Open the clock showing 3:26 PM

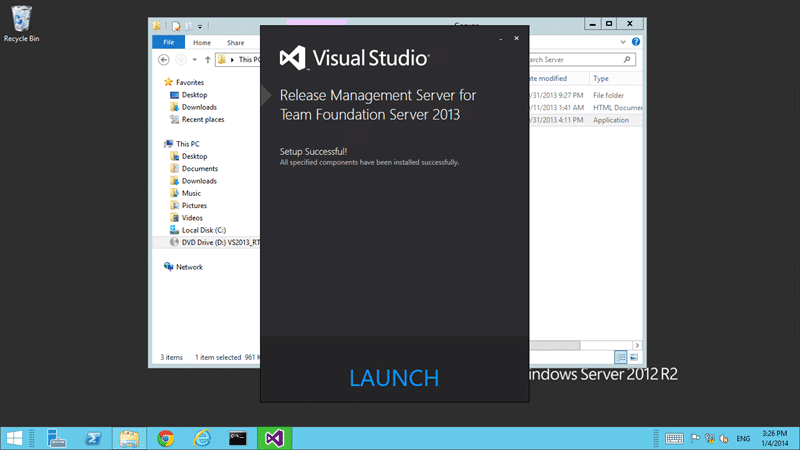(x=775, y=438)
